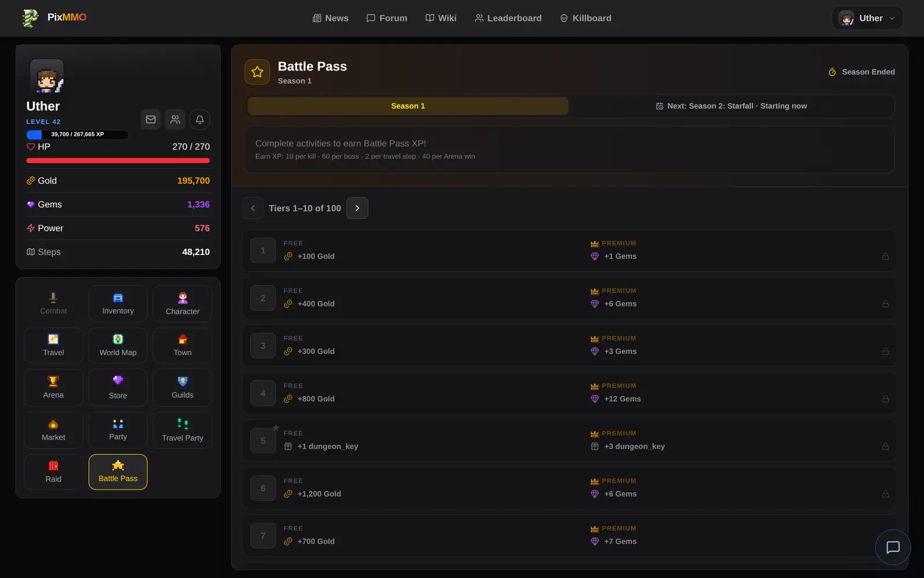Open the chat bubble button

pos(893,547)
